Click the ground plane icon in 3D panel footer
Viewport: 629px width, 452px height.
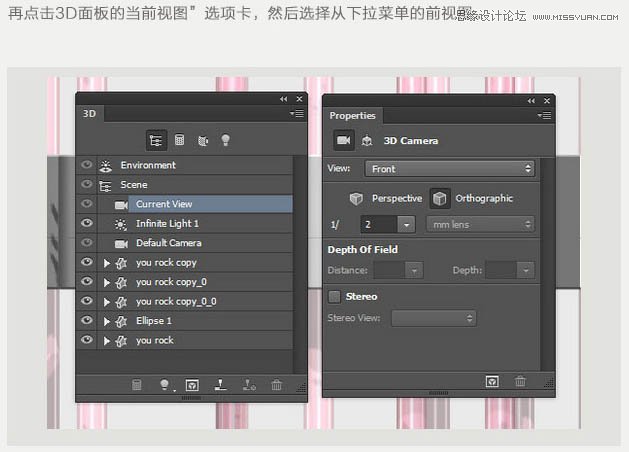pyautogui.click(x=220, y=385)
